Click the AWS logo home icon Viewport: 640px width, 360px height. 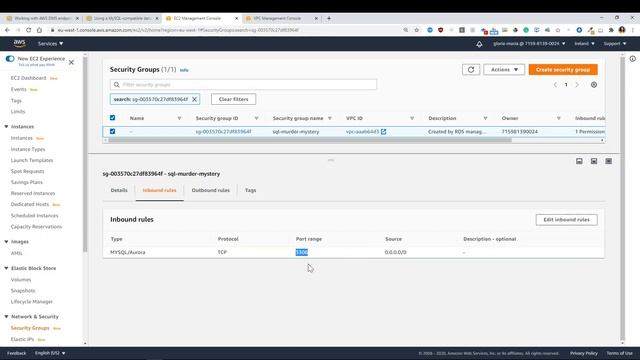[x=19, y=43]
